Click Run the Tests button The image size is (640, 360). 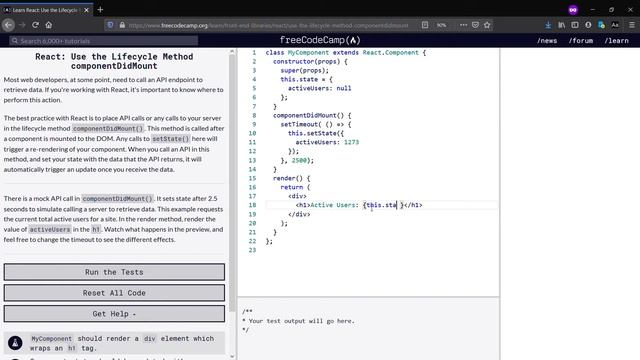click(114, 272)
